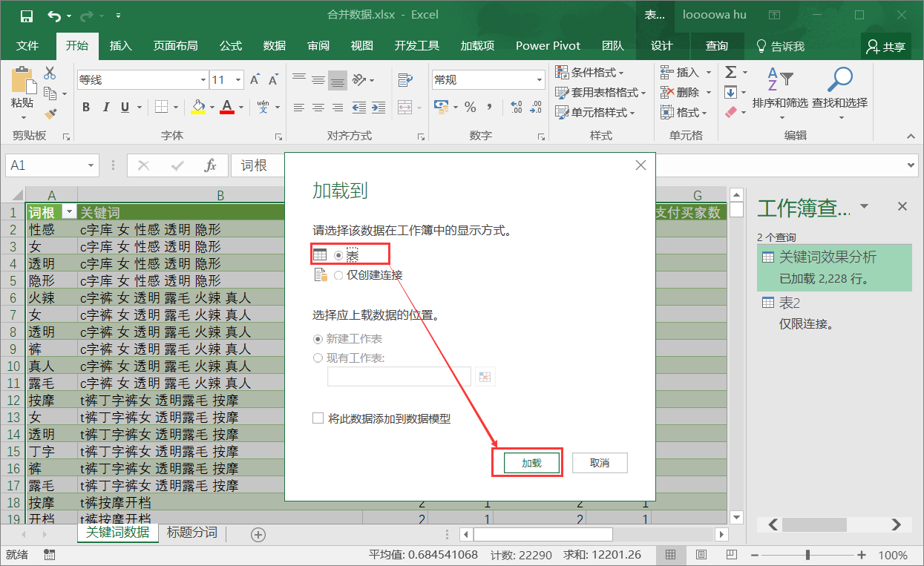Click the Format Painter brush icon

click(50, 113)
